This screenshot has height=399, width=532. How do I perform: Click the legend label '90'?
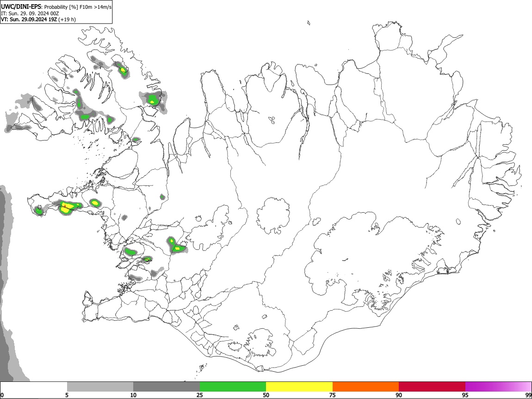pos(399,395)
